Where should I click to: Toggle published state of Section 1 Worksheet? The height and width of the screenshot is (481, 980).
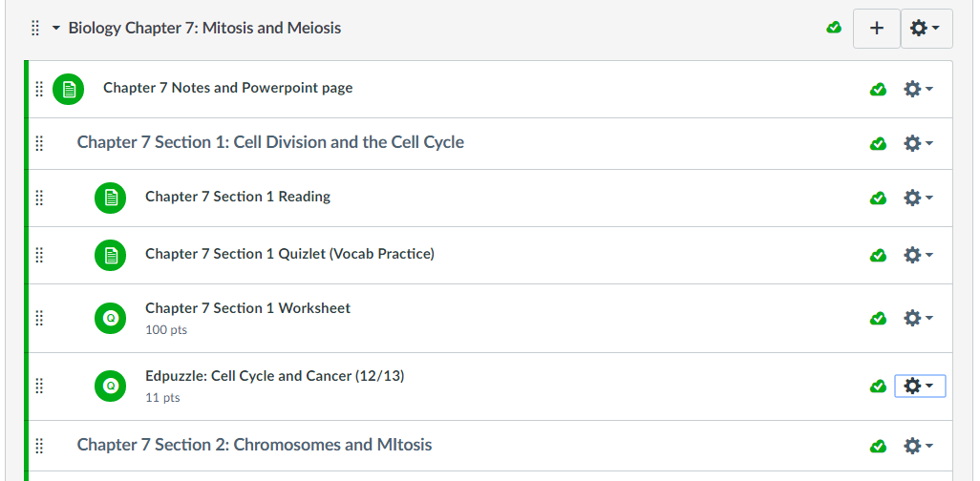coord(878,318)
